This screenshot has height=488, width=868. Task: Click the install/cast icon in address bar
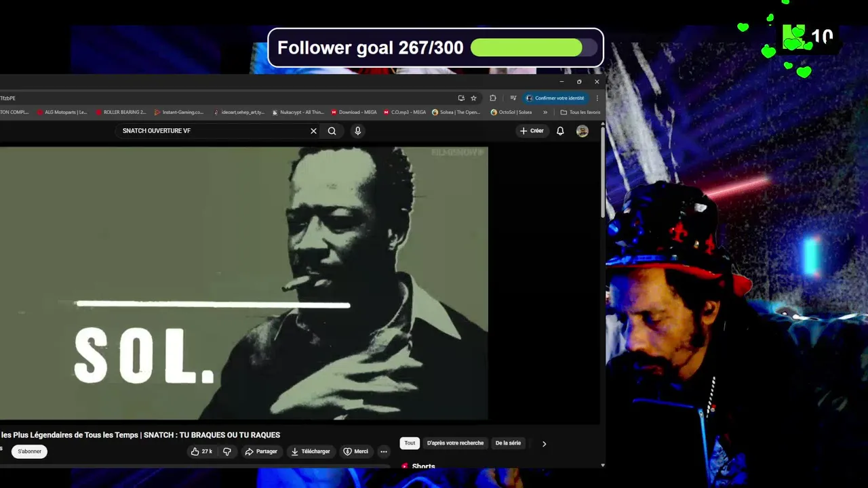461,98
